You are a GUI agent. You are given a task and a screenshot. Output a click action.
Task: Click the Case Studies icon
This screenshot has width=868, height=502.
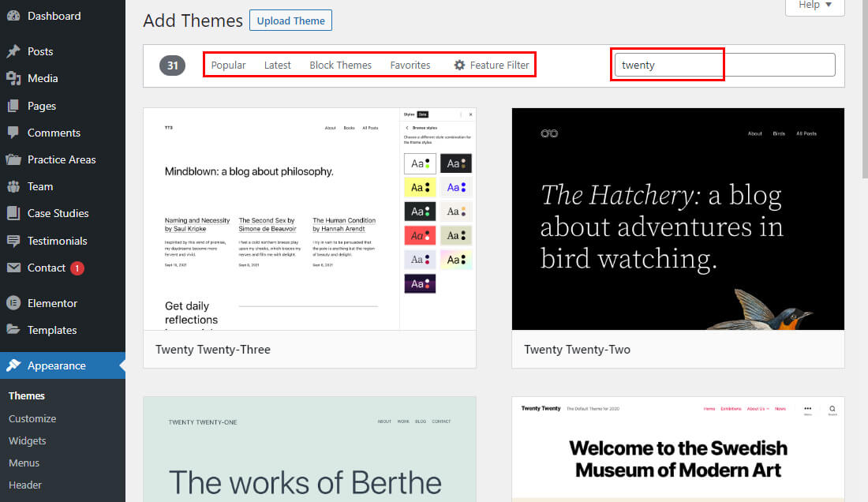(x=13, y=213)
